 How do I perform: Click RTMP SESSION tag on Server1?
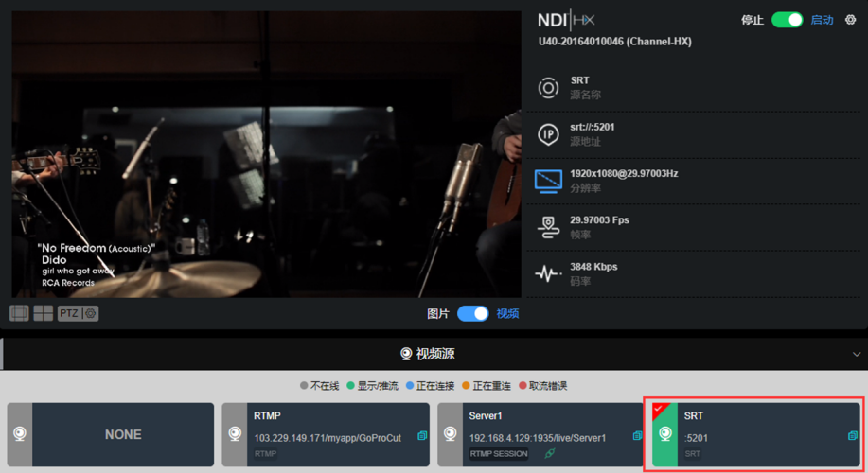[x=499, y=454]
